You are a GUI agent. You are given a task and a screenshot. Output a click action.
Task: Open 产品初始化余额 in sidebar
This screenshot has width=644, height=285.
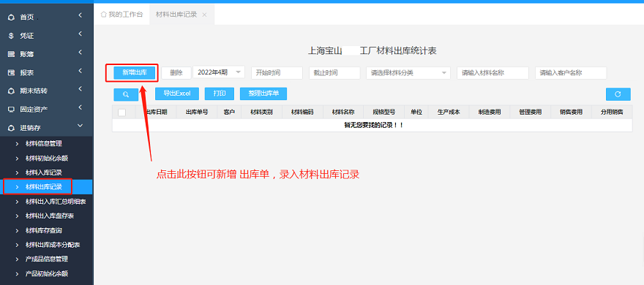[x=47, y=273]
